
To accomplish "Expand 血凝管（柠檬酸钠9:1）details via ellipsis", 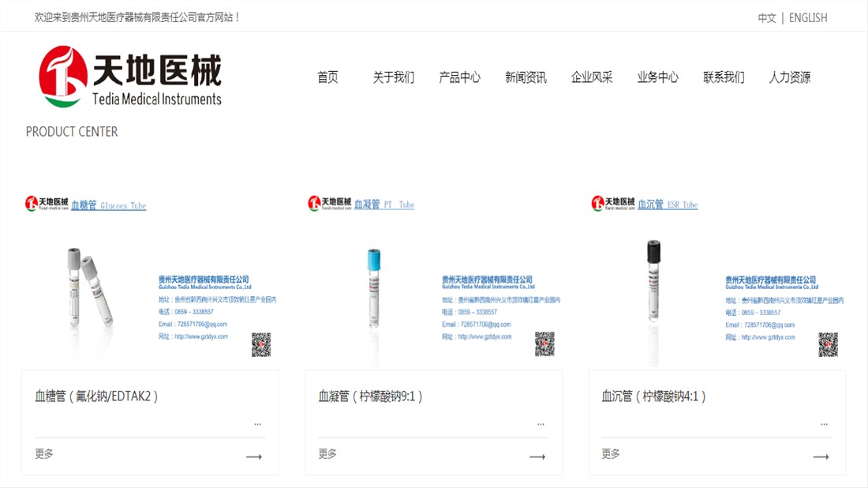I will (x=541, y=423).
